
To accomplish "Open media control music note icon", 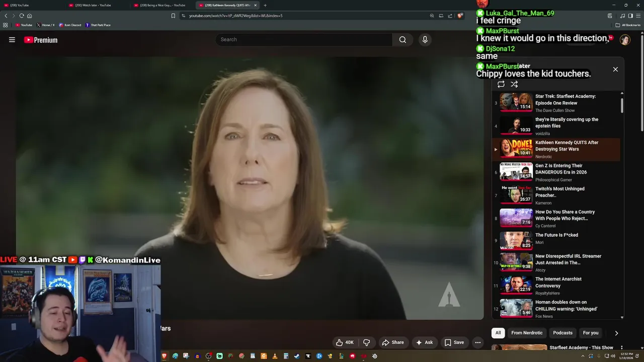I will coord(623,16).
